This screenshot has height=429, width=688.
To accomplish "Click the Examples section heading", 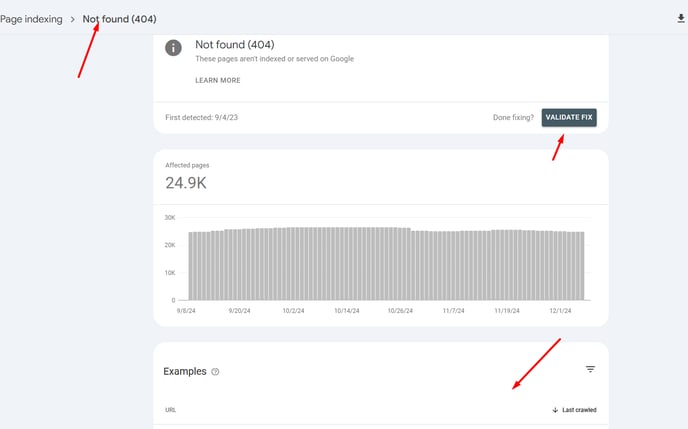I will coord(185,372).
